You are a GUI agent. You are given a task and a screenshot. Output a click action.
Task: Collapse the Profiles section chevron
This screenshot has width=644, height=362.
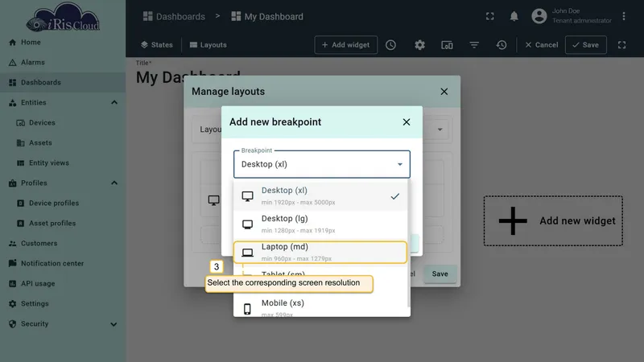pos(114,183)
